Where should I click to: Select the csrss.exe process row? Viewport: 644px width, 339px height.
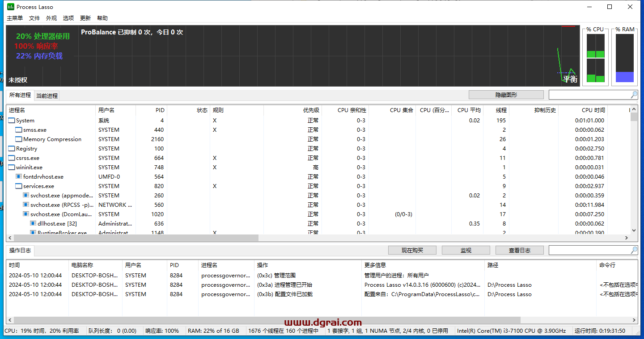click(318, 158)
